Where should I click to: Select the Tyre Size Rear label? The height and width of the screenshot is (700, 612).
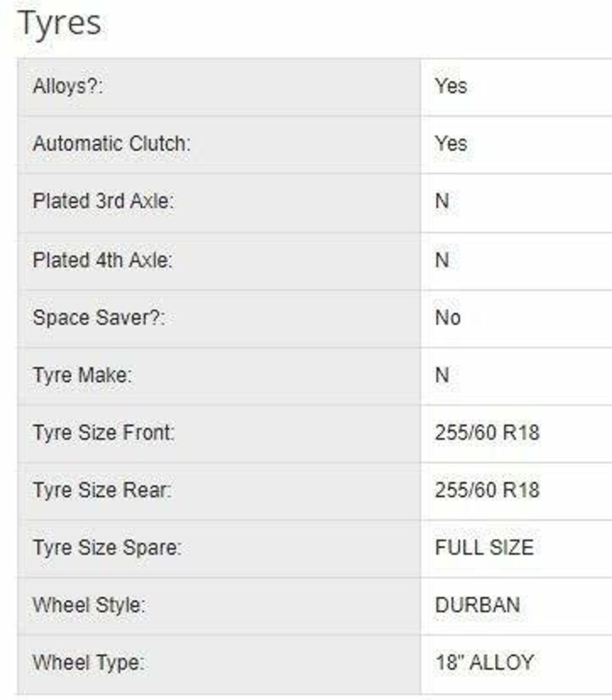tap(102, 490)
